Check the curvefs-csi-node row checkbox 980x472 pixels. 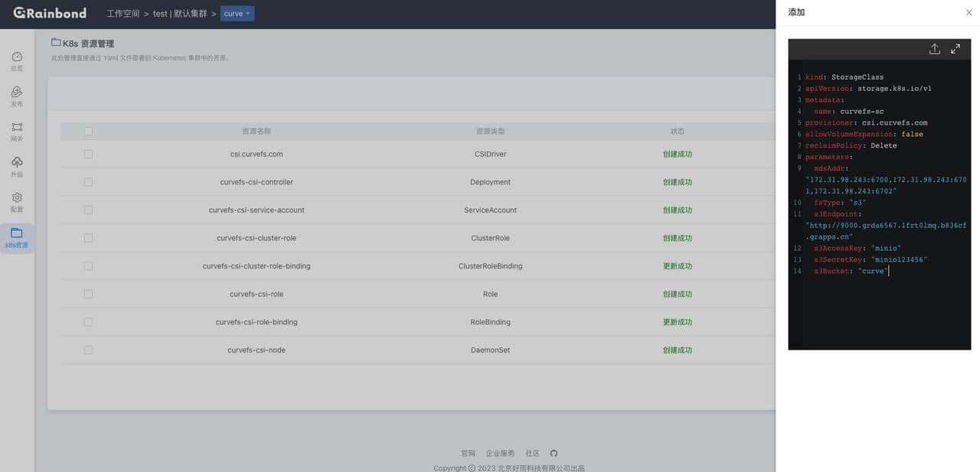[x=88, y=350]
